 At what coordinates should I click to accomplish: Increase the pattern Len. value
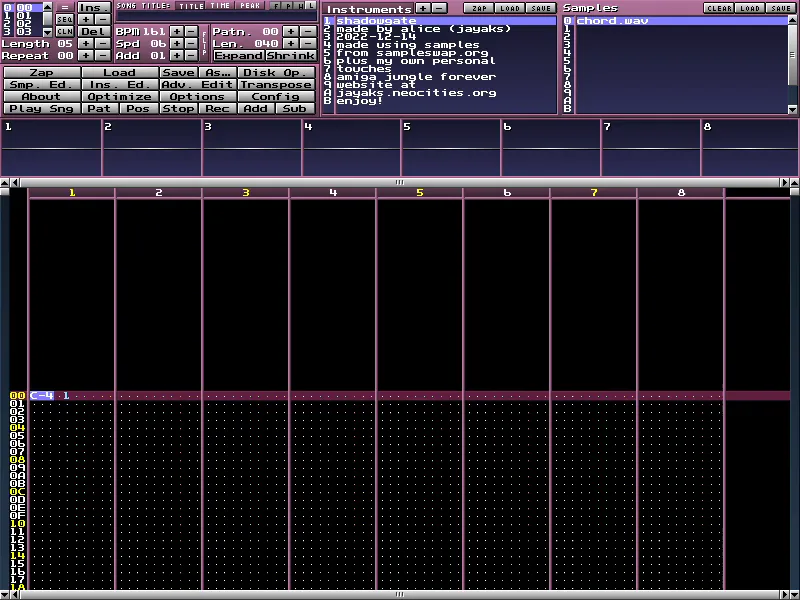tap(290, 43)
